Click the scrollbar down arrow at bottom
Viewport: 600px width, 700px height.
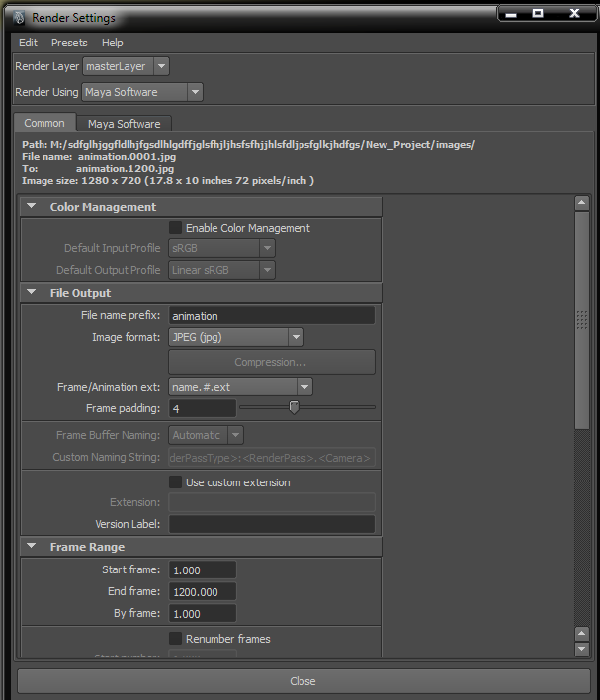(x=581, y=649)
